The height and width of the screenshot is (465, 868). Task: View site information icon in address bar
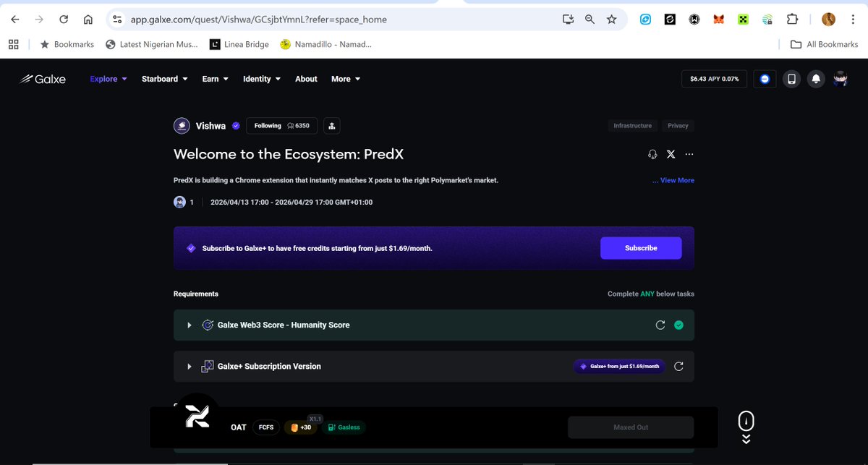[x=118, y=20]
